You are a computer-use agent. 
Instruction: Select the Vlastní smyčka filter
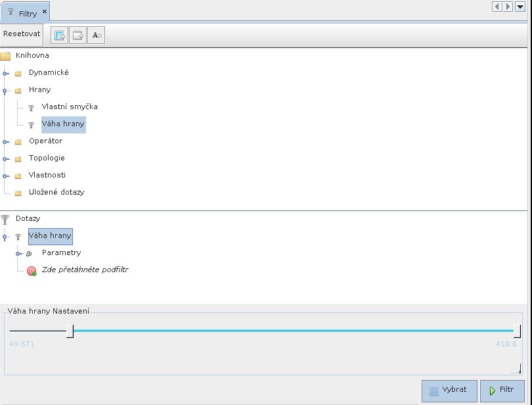(70, 107)
